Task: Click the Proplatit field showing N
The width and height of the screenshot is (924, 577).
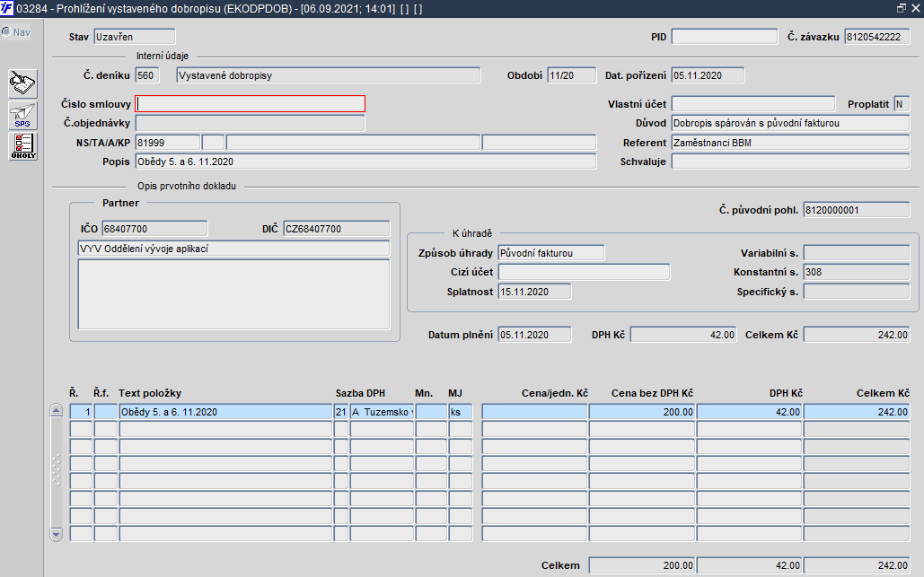Action: click(x=902, y=104)
